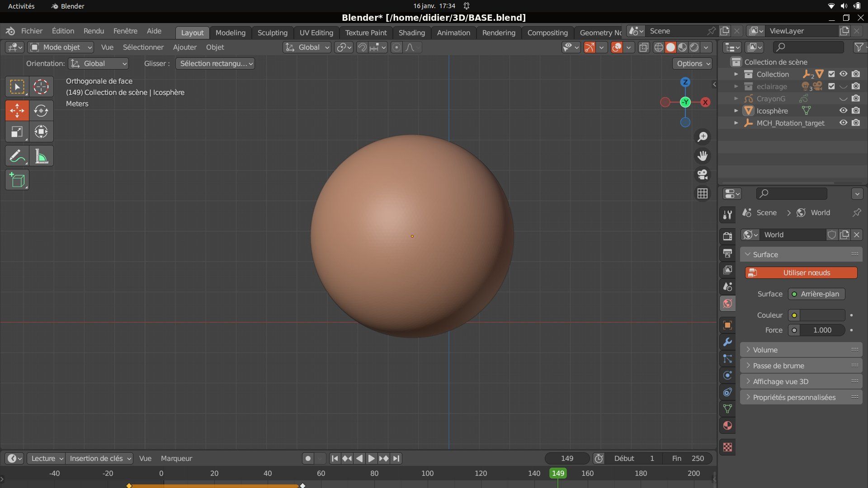Expand Affichage vue 3D panel

(801, 381)
